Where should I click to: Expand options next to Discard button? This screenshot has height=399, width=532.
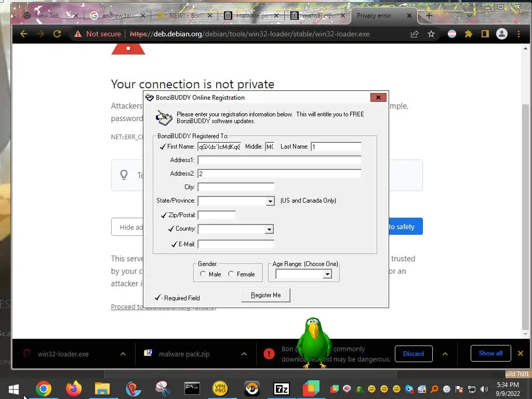[445, 354]
